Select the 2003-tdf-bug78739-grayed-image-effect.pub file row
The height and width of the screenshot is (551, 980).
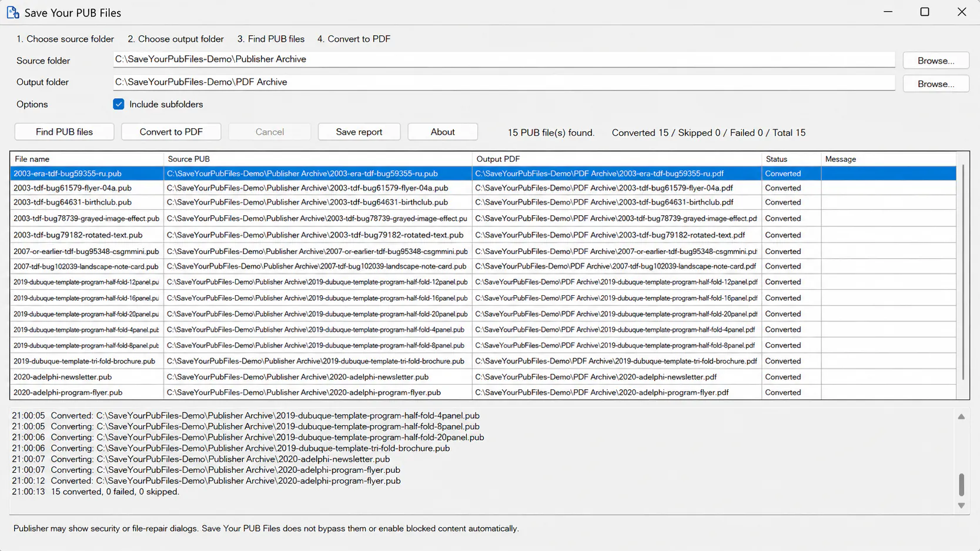tap(483, 218)
